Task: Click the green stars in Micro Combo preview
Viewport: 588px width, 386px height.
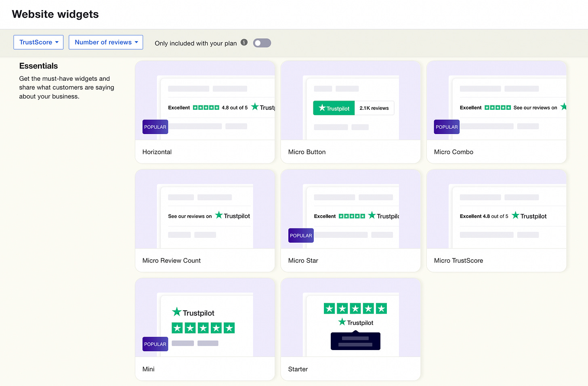Action: 498,107
